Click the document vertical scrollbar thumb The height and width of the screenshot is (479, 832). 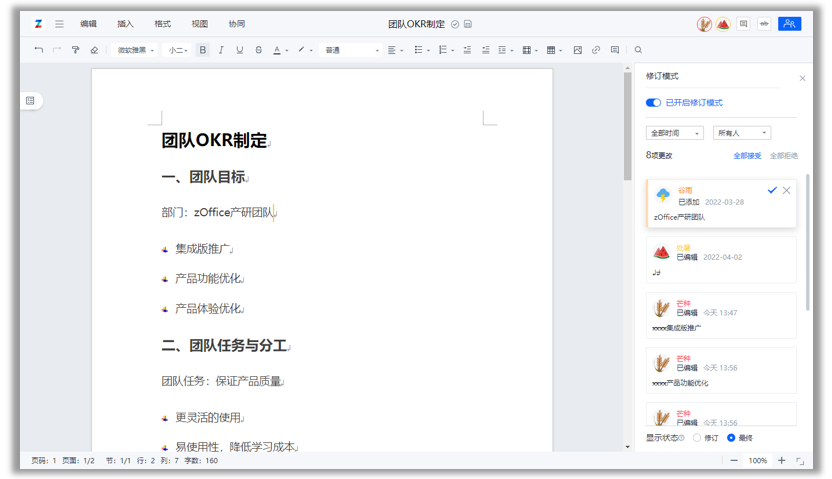pyautogui.click(x=627, y=126)
